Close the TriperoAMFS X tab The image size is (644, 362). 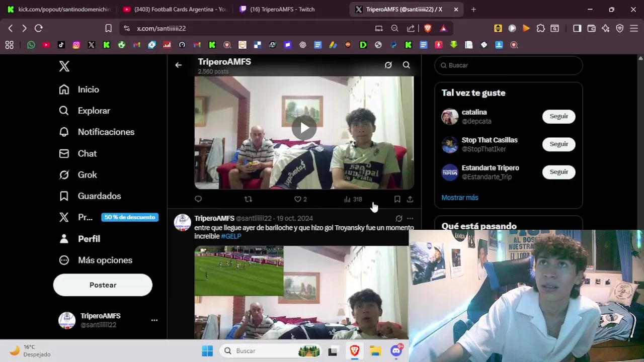tap(456, 9)
